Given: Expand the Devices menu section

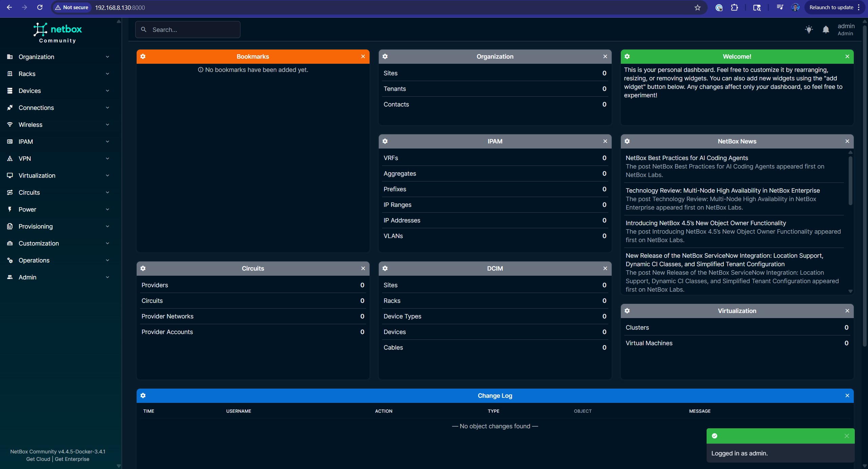Looking at the screenshot, I should click(x=107, y=91).
